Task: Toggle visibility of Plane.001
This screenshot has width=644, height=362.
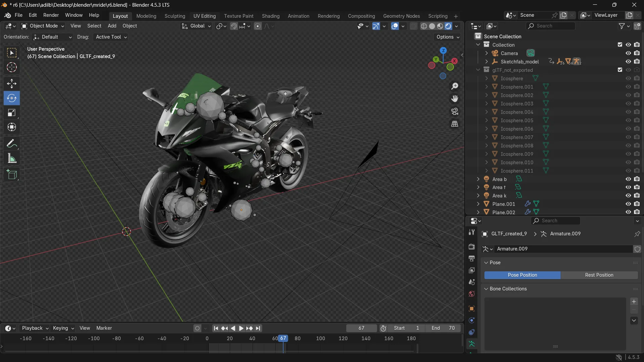Action: tap(628, 204)
